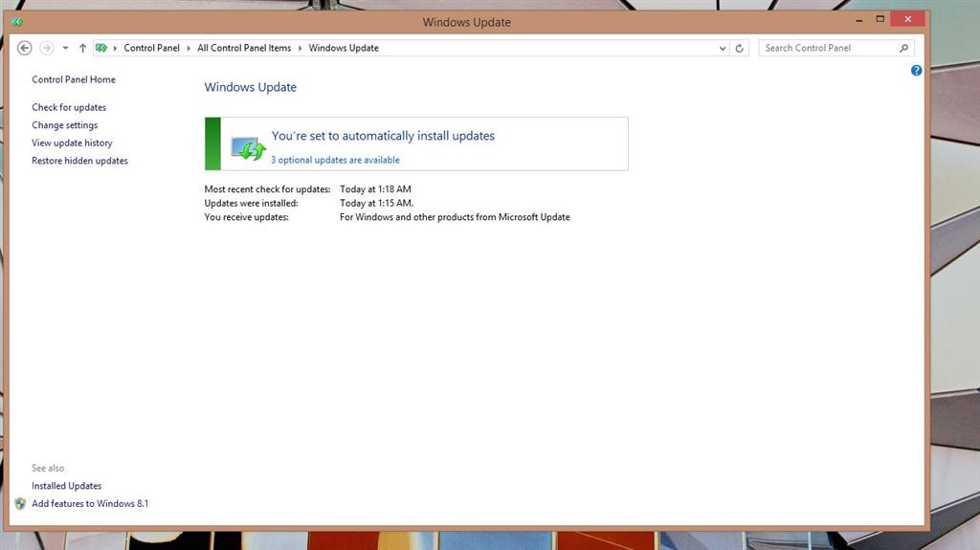This screenshot has width=980, height=550.
Task: Click the "Today at 1:15 AM." text
Action: [x=376, y=203]
